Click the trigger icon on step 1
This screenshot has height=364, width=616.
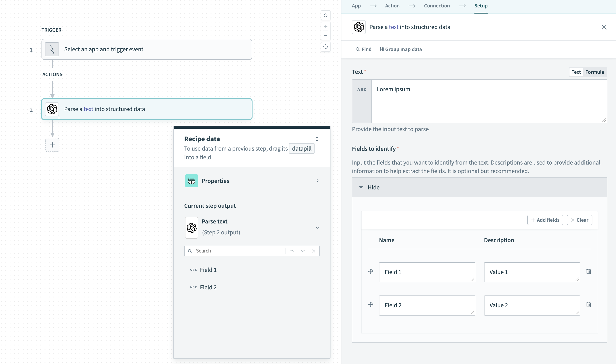pos(52,49)
